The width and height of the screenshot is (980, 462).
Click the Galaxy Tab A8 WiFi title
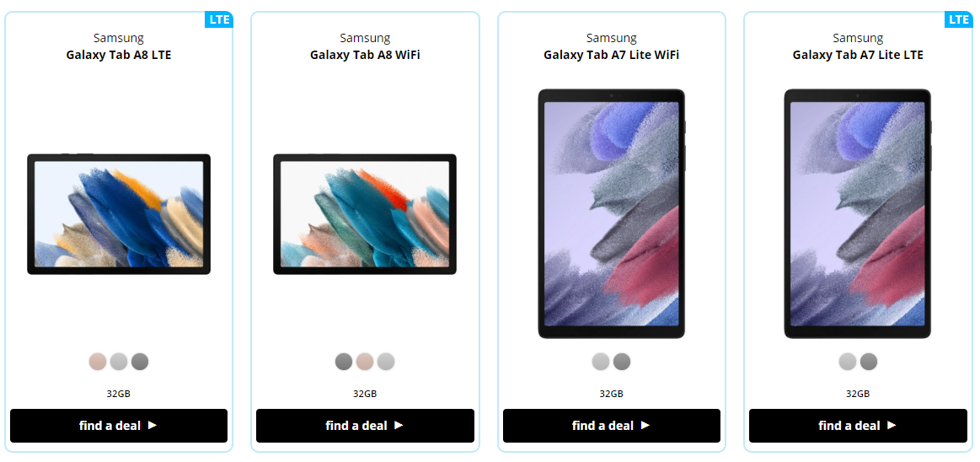pos(365,55)
